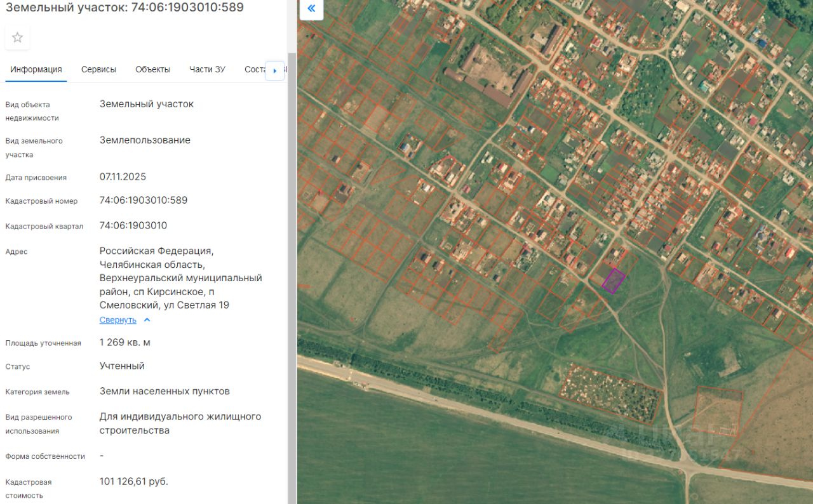Click the Кадастровый квартал value 74:06:1903010
Viewport: 813px width, 504px height.
click(133, 225)
